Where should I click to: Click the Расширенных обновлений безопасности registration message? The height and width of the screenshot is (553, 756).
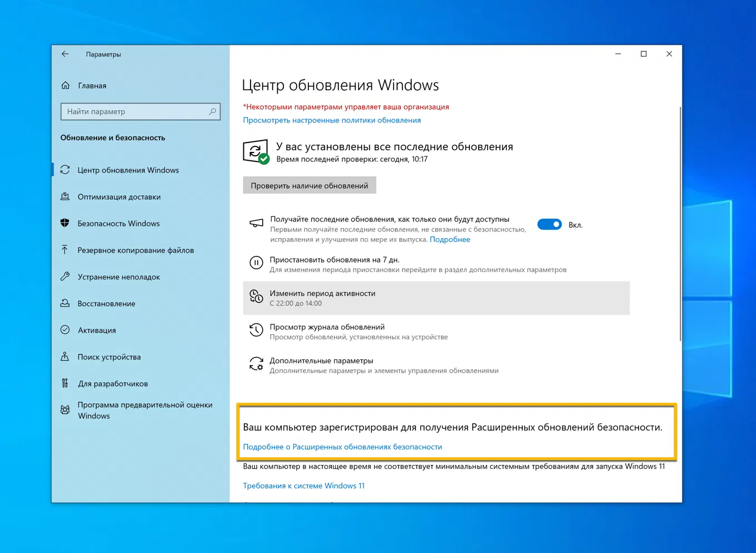pyautogui.click(x=453, y=427)
